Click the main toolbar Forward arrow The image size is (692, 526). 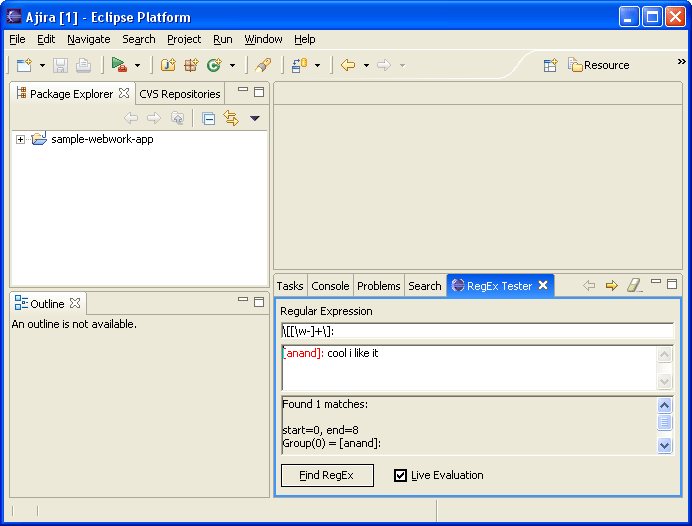[x=384, y=65]
